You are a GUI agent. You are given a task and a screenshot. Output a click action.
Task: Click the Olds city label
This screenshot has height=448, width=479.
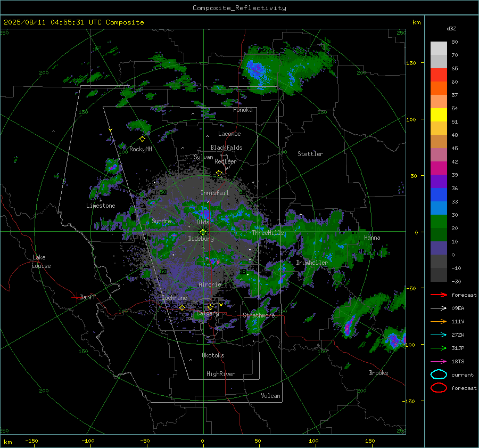coord(203,222)
